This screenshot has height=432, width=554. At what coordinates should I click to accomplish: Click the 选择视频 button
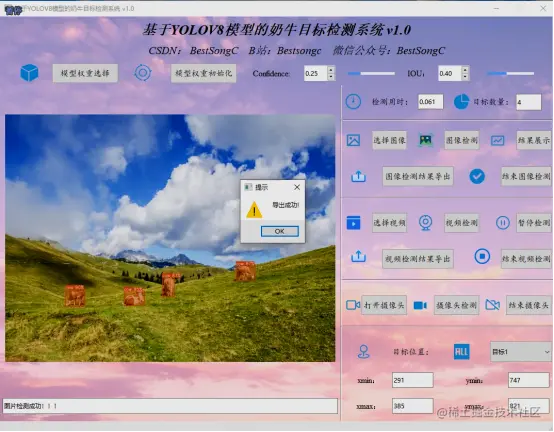point(389,223)
